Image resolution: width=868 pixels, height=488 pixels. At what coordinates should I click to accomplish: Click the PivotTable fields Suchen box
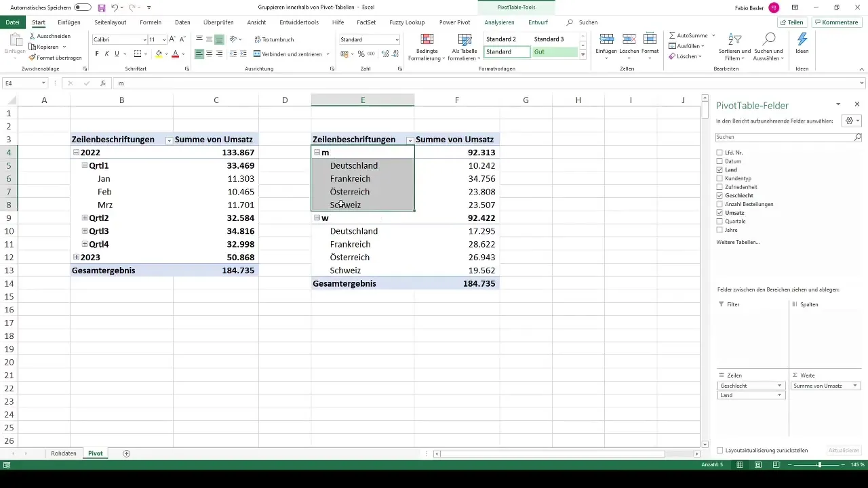tap(789, 137)
